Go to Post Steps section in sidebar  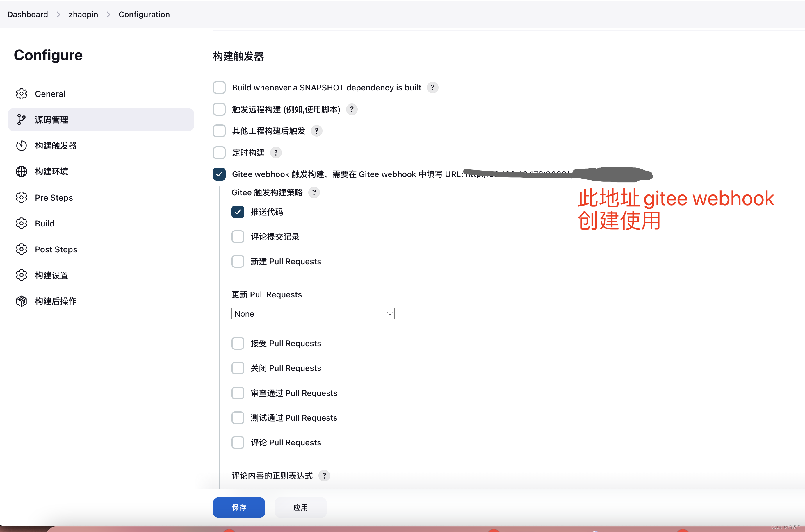click(101, 249)
